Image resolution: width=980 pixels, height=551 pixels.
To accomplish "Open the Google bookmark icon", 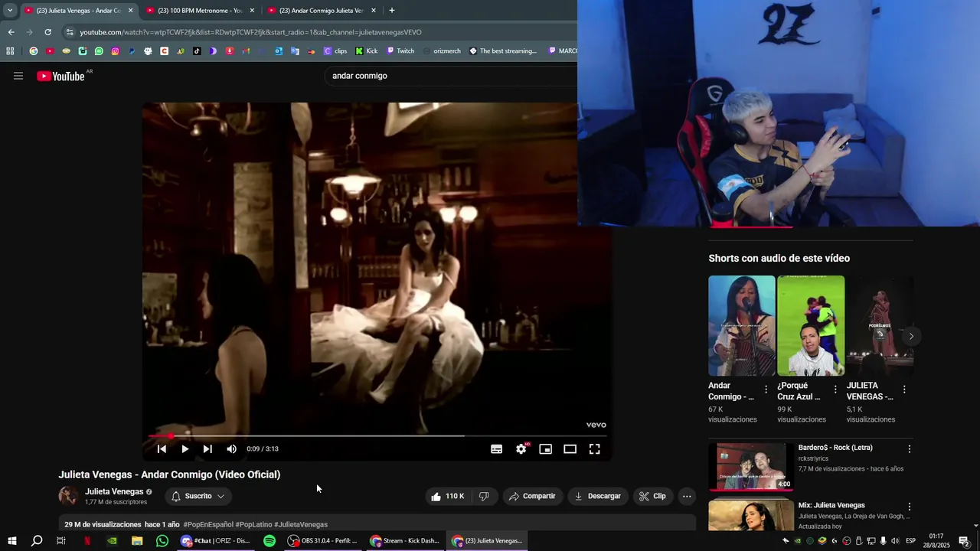I will (x=34, y=51).
